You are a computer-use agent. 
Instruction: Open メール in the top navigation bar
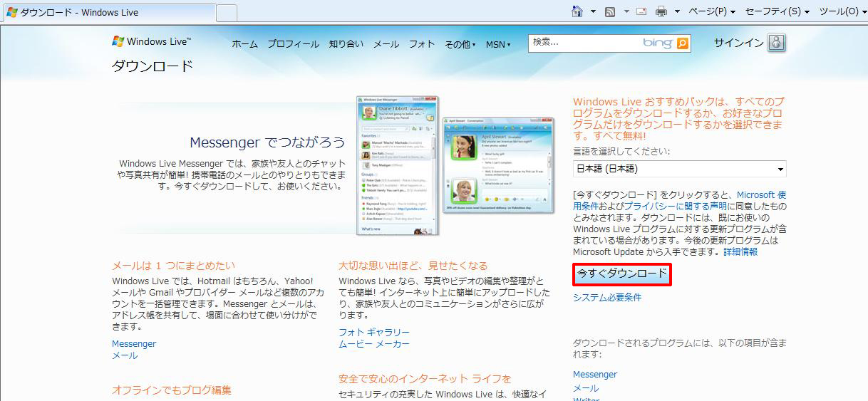tap(386, 44)
